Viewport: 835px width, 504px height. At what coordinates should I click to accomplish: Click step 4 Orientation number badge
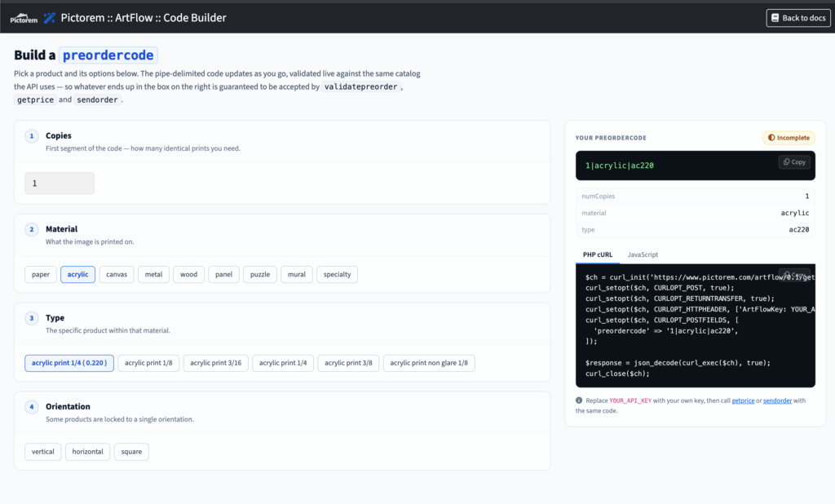coord(32,406)
